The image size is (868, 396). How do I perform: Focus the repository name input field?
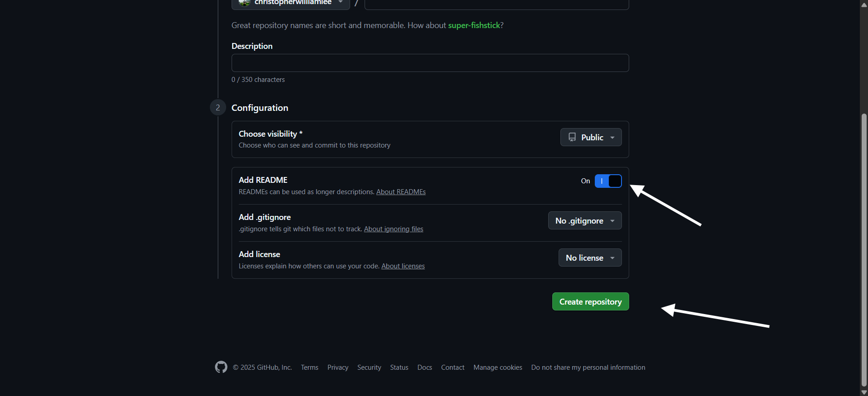coord(497,4)
